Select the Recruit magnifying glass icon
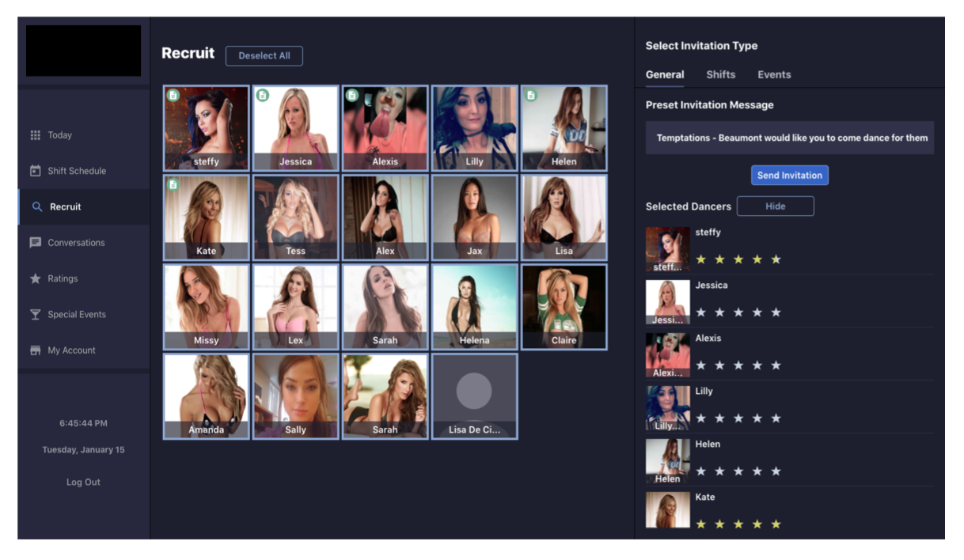This screenshot has height=560, width=964. 36,207
